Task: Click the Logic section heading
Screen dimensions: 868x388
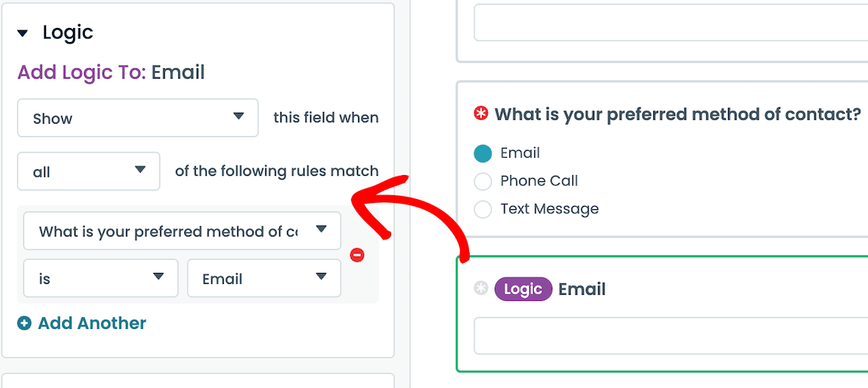Action: pos(68,33)
